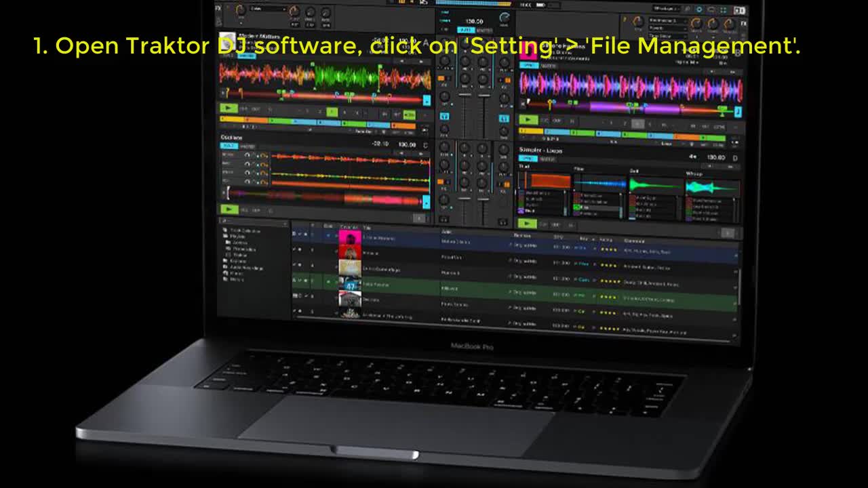The width and height of the screenshot is (868, 488).
Task: Select History in browser tree
Action: (x=235, y=279)
